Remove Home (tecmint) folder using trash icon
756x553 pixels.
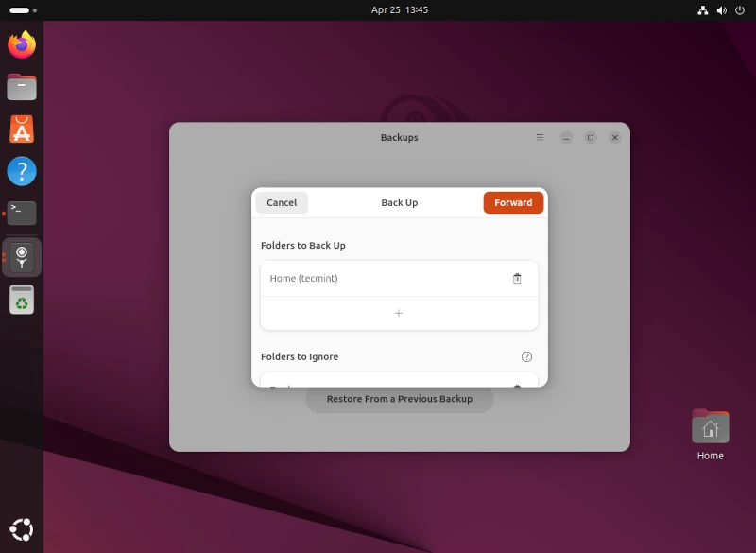(x=517, y=279)
